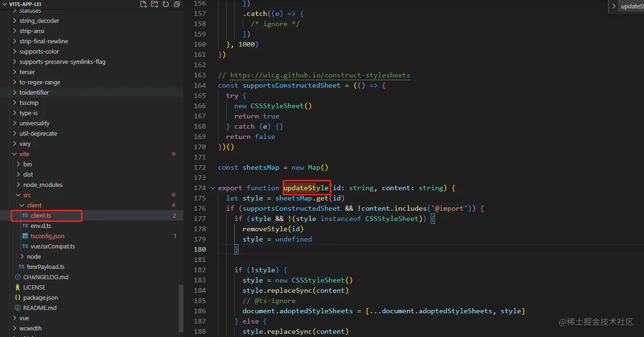Screen dimensions: 644x337
Task: Expand the node folder chevron
Action: coord(22,256)
